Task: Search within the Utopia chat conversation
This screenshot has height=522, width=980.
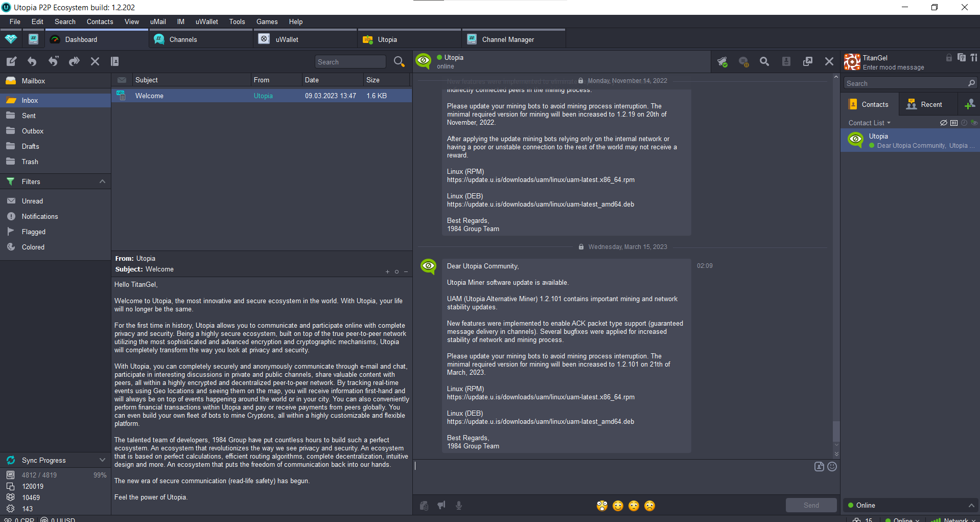Action: point(764,61)
